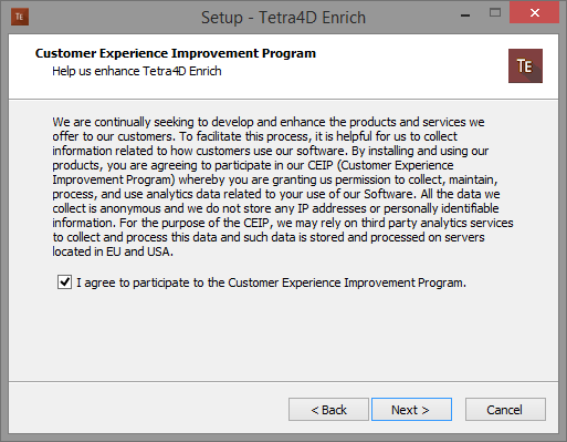The image size is (567, 442).
Task: Click the 'Setup - Tetra4D Enrich' window title
Action: 283,17
